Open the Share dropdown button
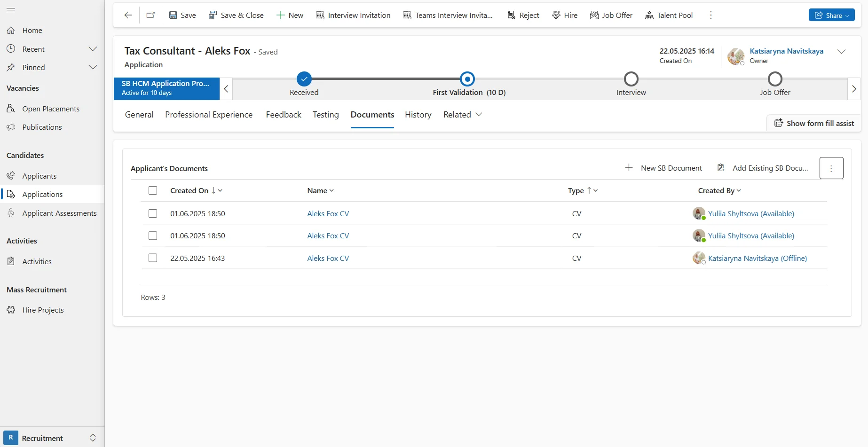868x447 pixels. [x=831, y=15]
